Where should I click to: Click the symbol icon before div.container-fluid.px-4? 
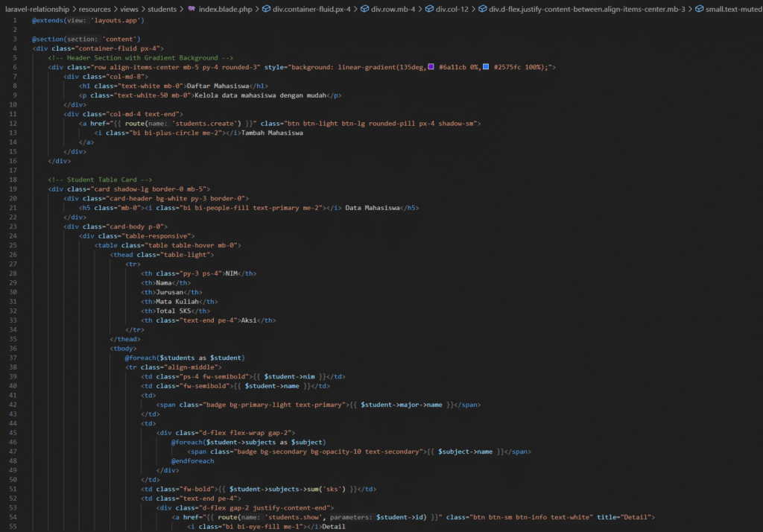tap(267, 10)
